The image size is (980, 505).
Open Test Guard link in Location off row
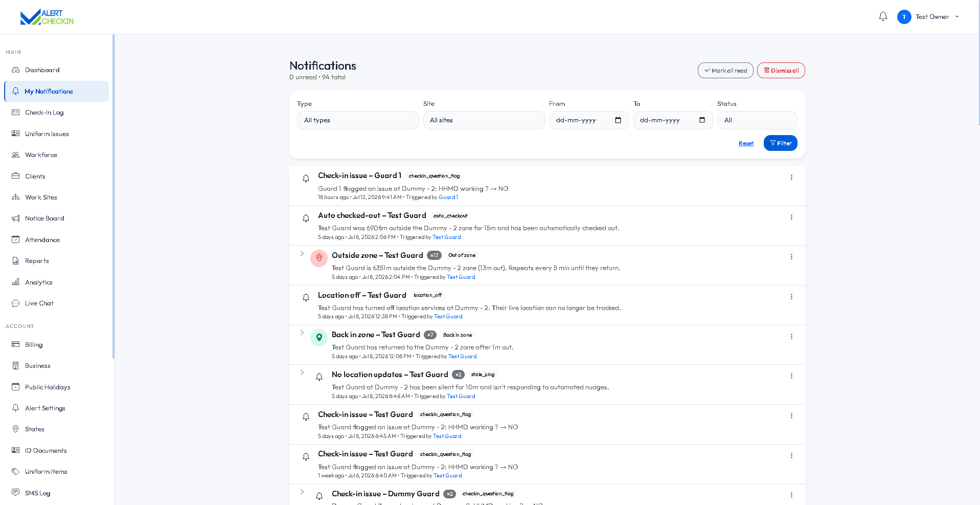448,317
